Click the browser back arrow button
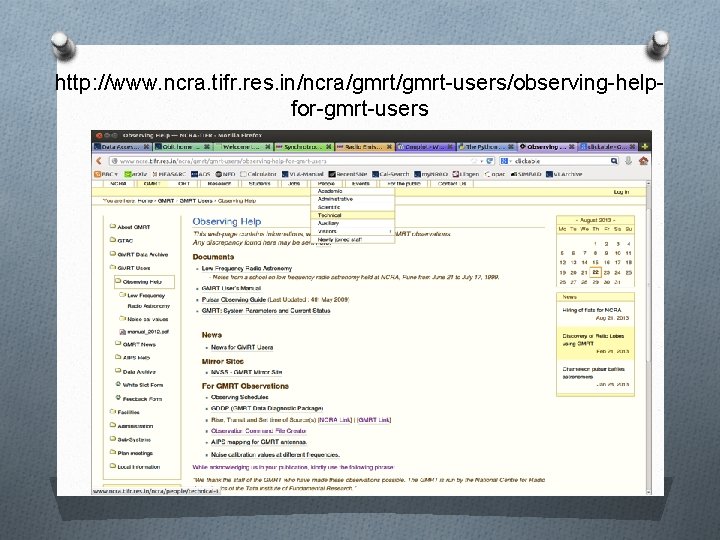This screenshot has height=540, width=720. (x=99, y=161)
